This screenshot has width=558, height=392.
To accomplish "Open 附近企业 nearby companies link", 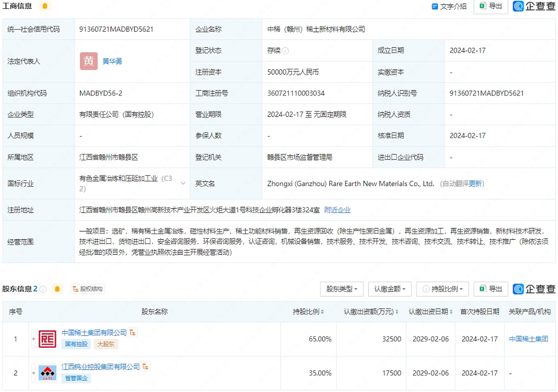I will click(x=337, y=210).
